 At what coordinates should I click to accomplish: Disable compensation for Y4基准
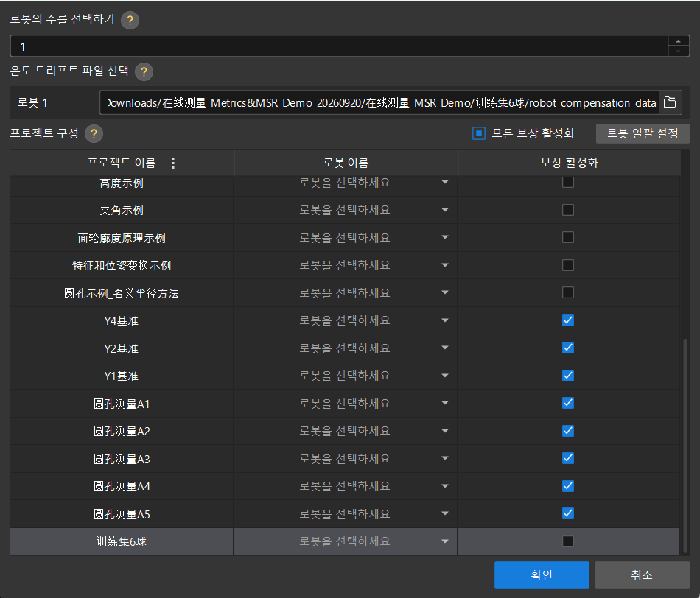568,320
